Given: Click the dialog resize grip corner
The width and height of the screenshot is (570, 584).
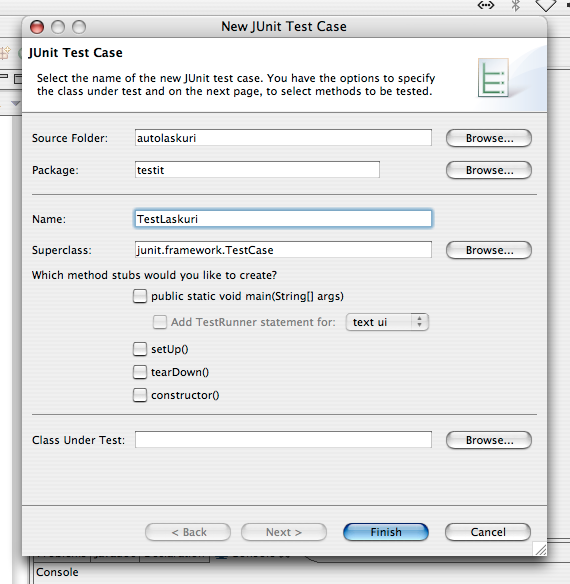Looking at the screenshot, I should point(540,549).
